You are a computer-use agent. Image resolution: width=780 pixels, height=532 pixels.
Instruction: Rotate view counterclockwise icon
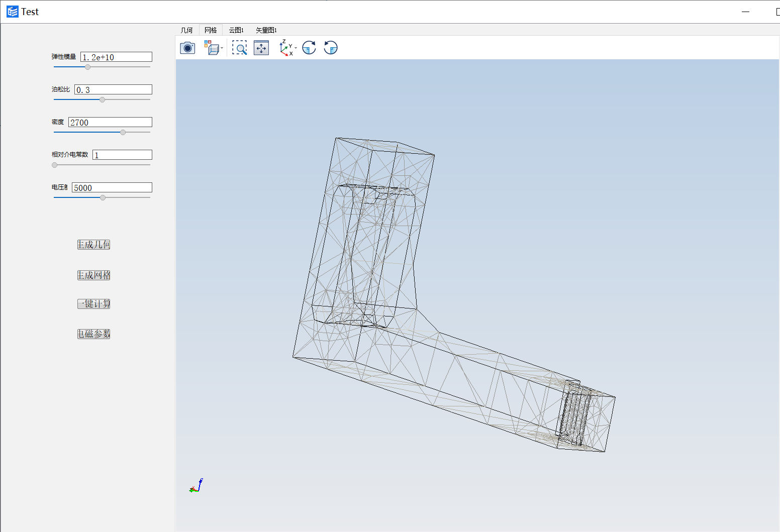331,48
